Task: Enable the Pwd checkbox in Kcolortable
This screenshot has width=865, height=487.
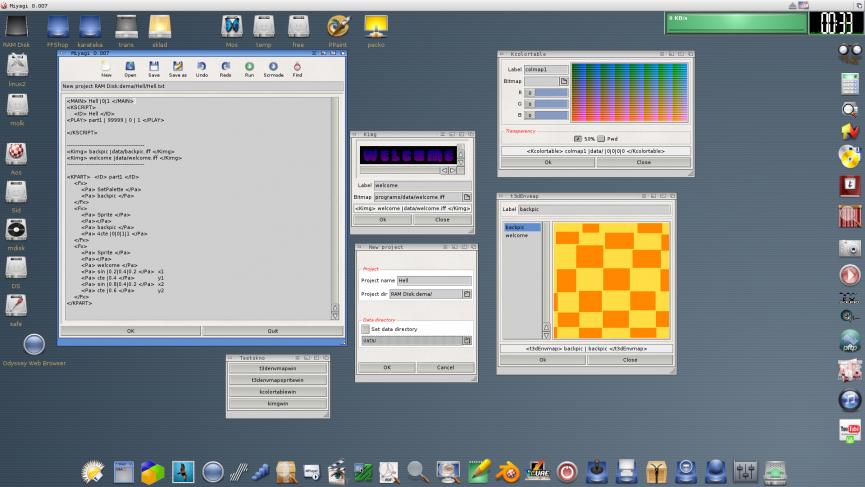Action: tap(602, 138)
